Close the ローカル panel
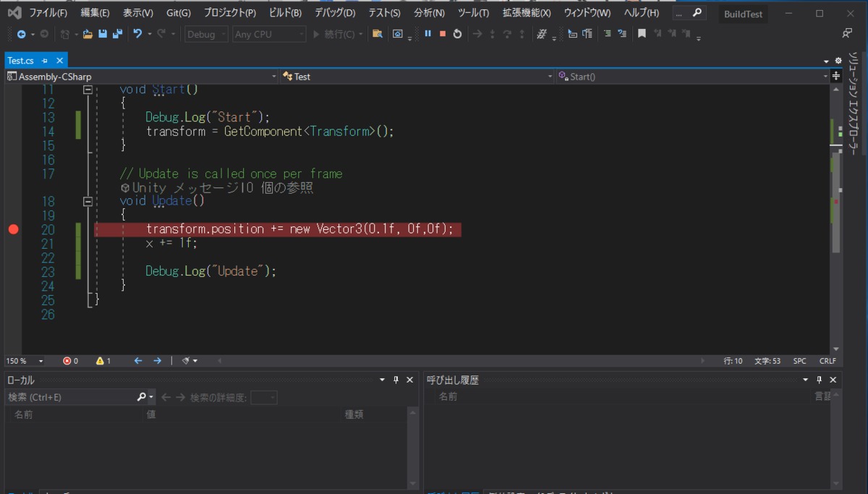Screen dimensions: 868x494 pyautogui.click(x=409, y=380)
